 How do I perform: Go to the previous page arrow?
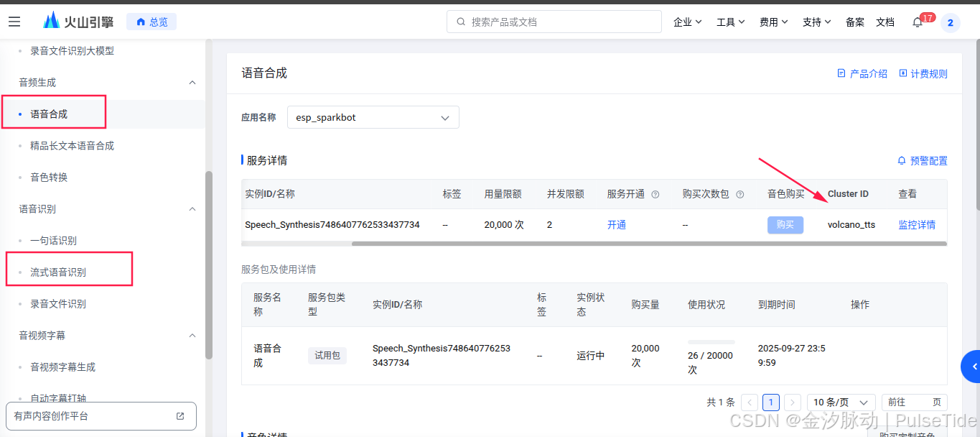pyautogui.click(x=750, y=402)
